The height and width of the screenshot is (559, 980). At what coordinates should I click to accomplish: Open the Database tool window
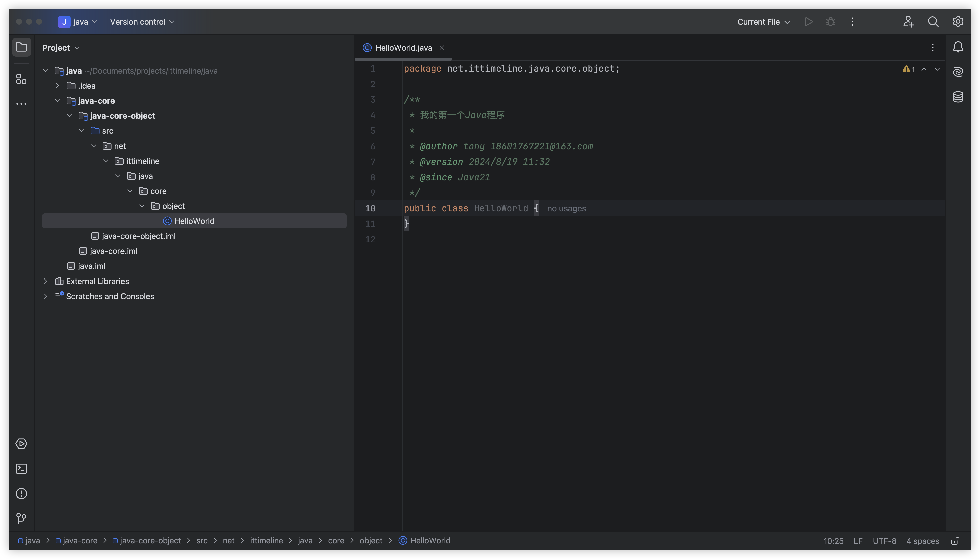(958, 97)
